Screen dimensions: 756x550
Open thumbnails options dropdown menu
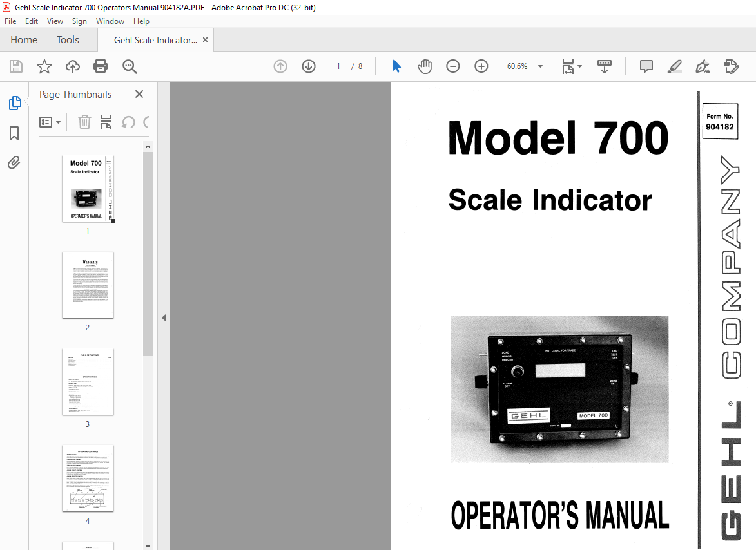coord(50,122)
